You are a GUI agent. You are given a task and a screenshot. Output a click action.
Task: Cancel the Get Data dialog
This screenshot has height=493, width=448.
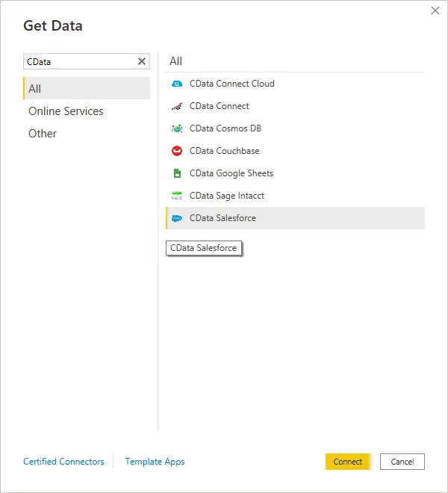click(x=402, y=462)
